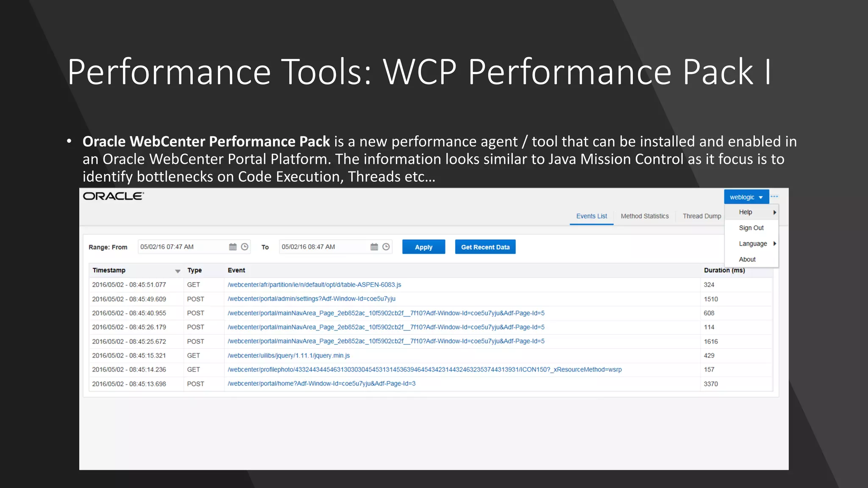Click duration value 1510
868x488 pixels.
711,299
